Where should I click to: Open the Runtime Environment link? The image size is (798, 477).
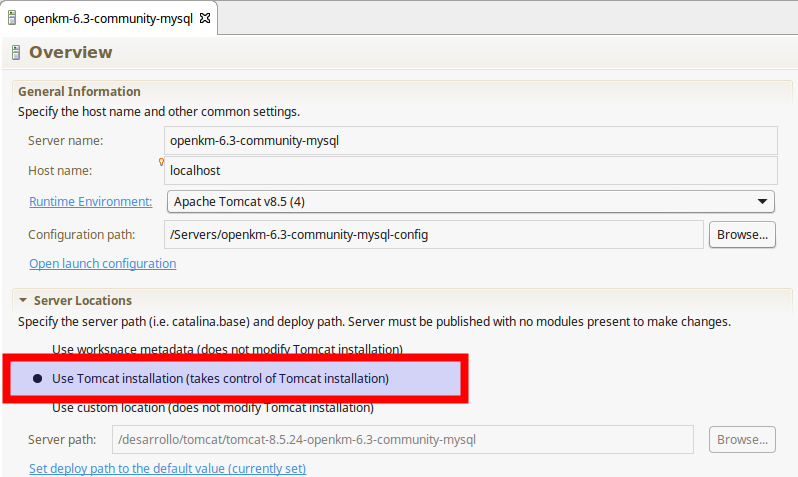[90, 202]
